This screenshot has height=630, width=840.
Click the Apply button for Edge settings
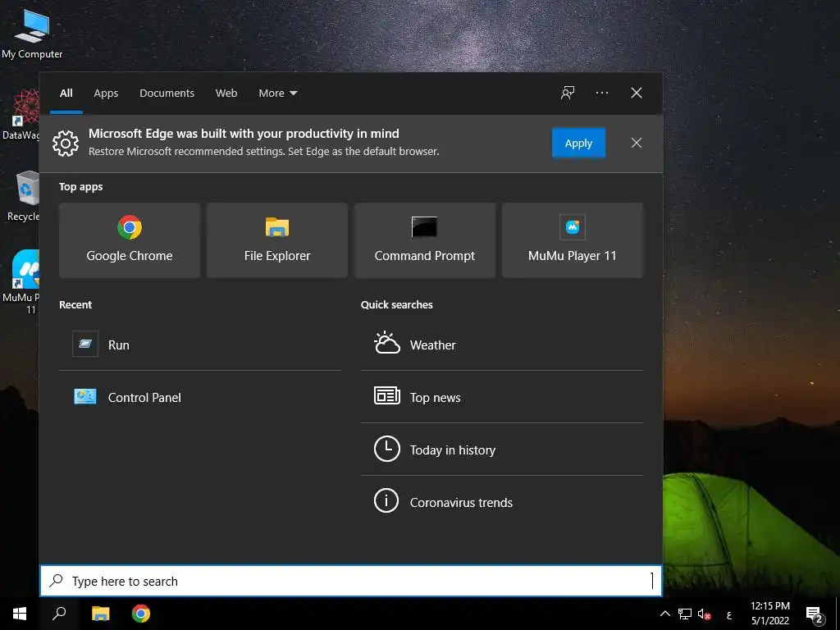pos(578,143)
